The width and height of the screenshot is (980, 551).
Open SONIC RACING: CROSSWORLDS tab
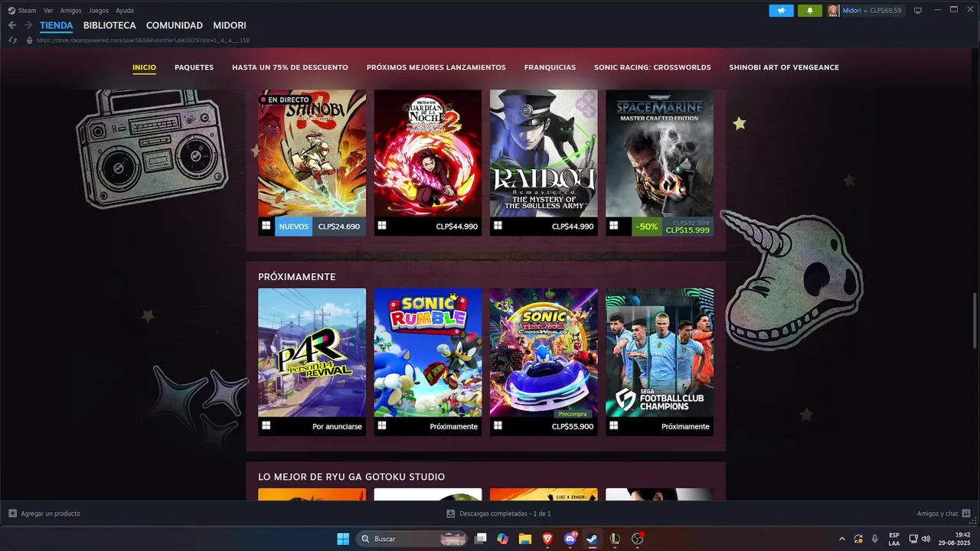click(x=652, y=67)
